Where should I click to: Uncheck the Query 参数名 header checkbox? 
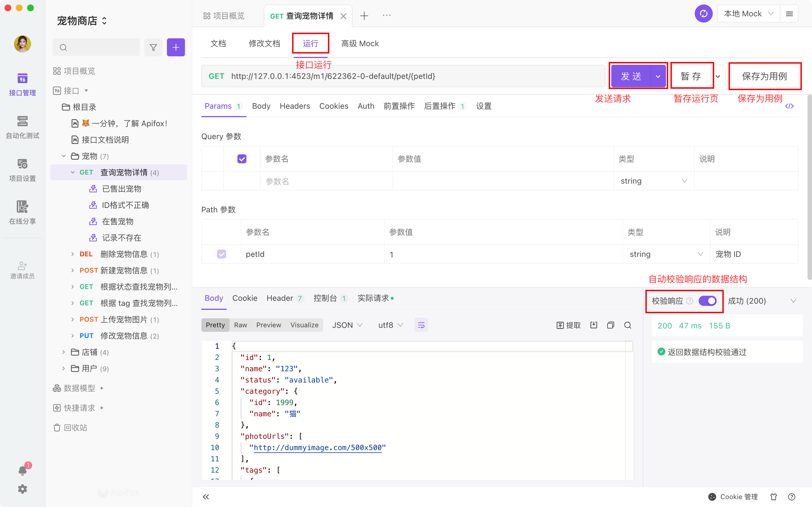tap(242, 159)
